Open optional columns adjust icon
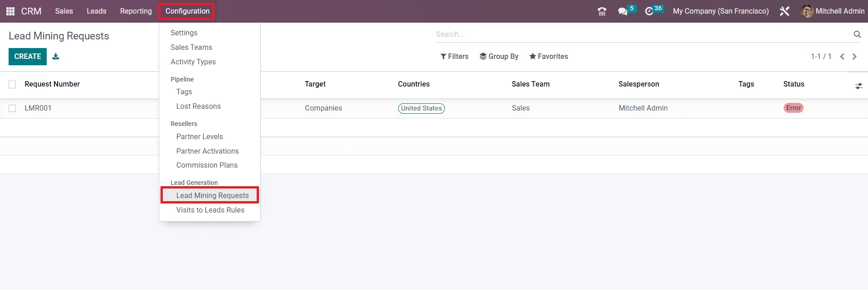 pyautogui.click(x=858, y=86)
